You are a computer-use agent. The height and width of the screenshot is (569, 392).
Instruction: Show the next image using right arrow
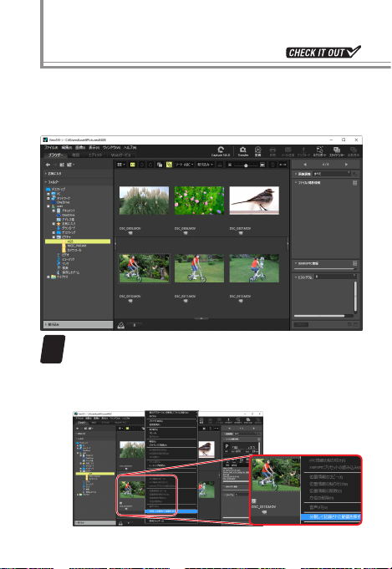click(346, 165)
